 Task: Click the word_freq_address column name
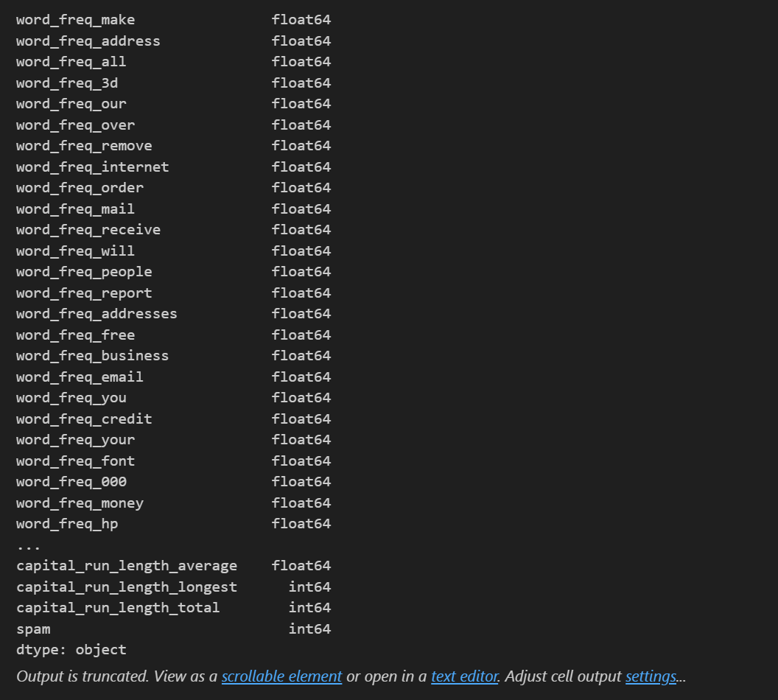88,41
